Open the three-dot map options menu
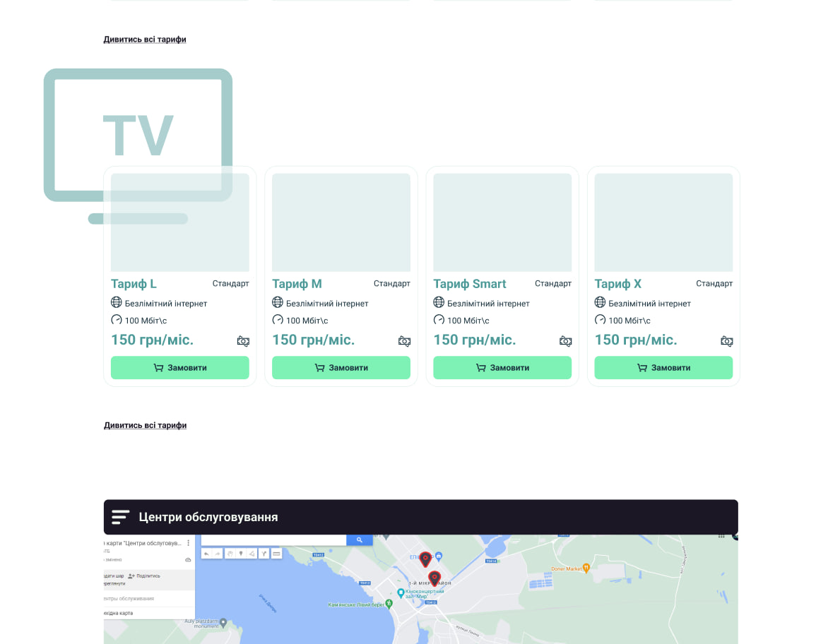The height and width of the screenshot is (644, 840). point(188,543)
